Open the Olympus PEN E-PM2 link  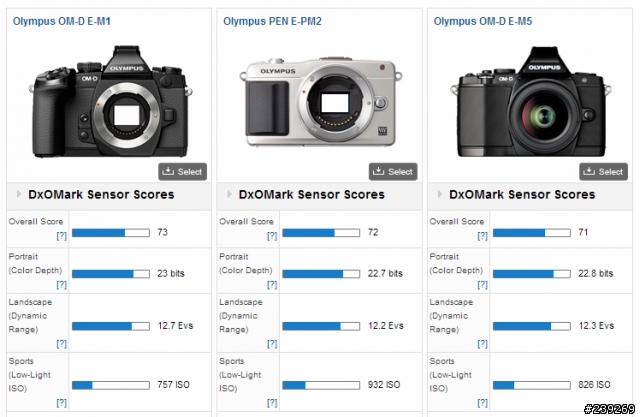[272, 21]
